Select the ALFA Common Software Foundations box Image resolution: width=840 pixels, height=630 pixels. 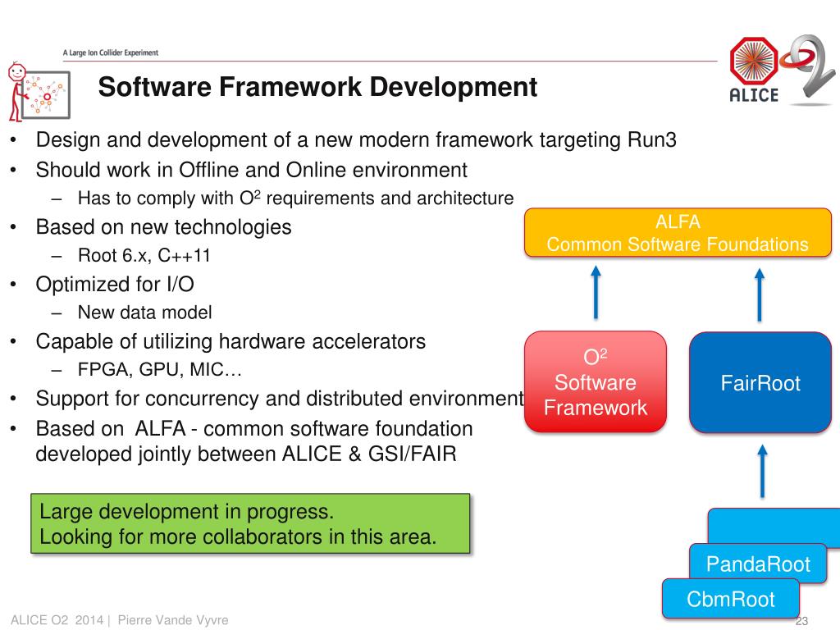point(678,233)
